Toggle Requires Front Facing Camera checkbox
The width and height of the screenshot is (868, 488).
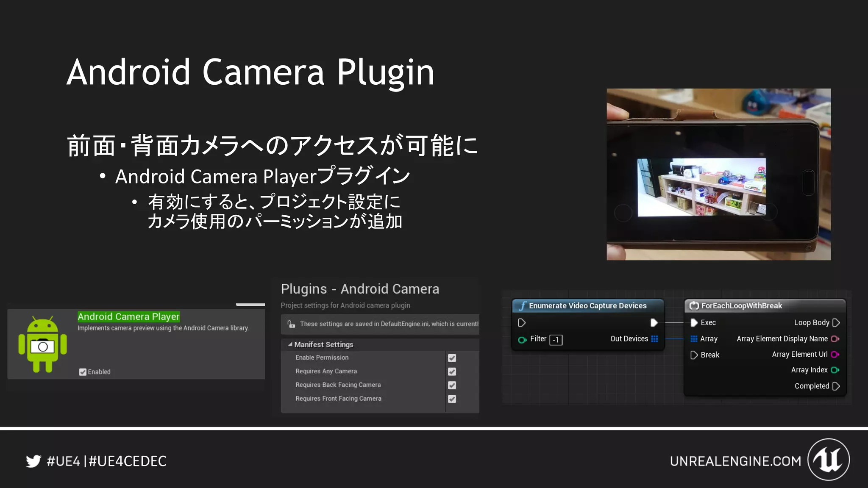point(452,399)
